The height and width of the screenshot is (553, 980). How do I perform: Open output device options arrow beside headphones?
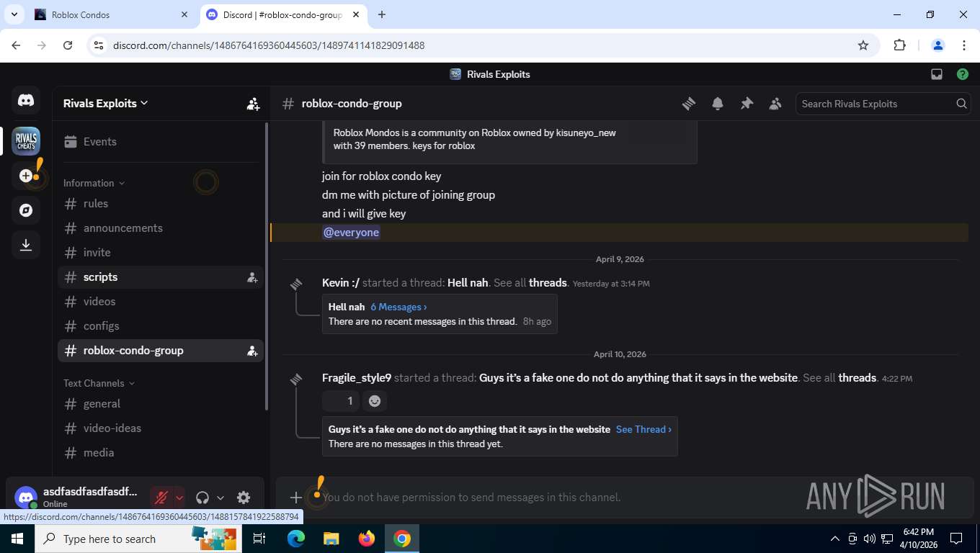click(220, 498)
